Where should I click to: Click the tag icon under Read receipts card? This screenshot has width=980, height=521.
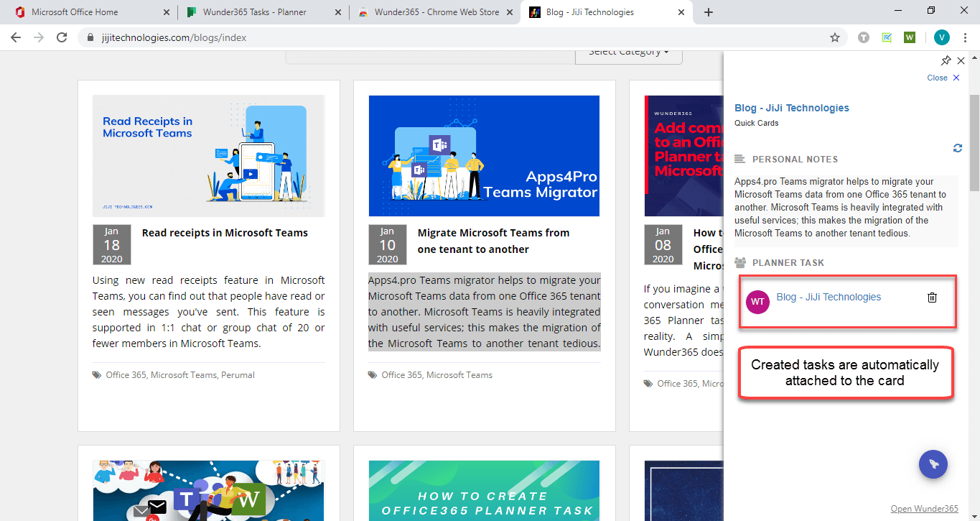(x=97, y=375)
